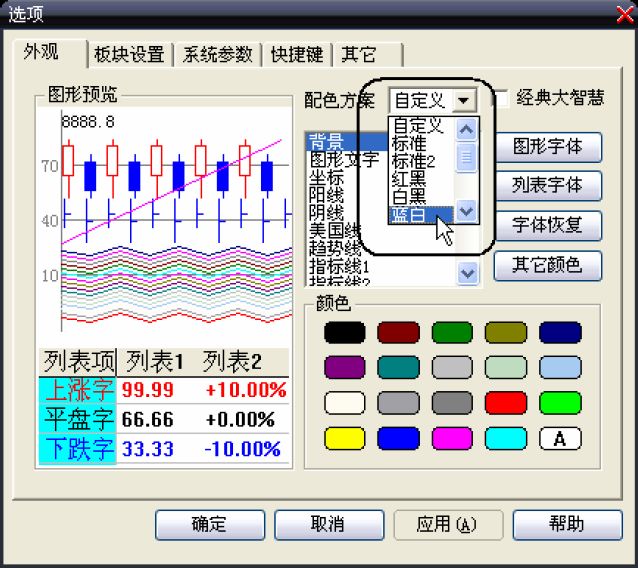Expand the 配色方案 combo box arrow

click(x=463, y=100)
